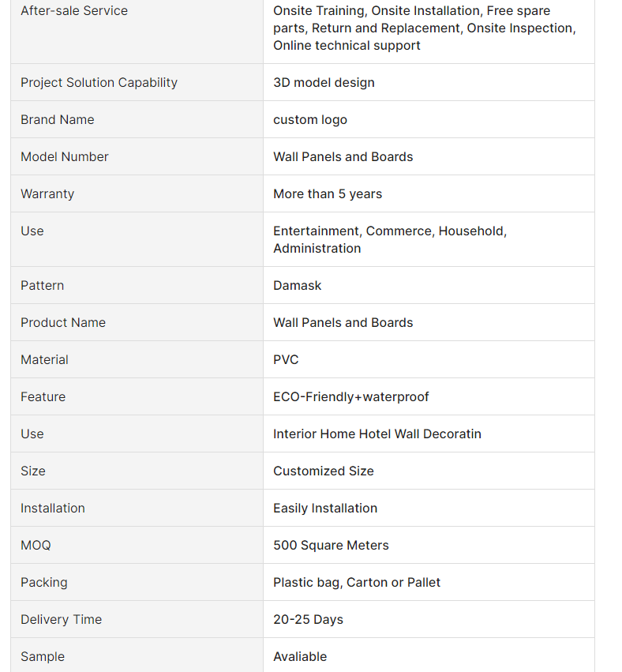Image resolution: width=622 pixels, height=672 pixels.
Task: Click the 'Plastic bag, Carton or Pallet' packing value
Action: 357,582
